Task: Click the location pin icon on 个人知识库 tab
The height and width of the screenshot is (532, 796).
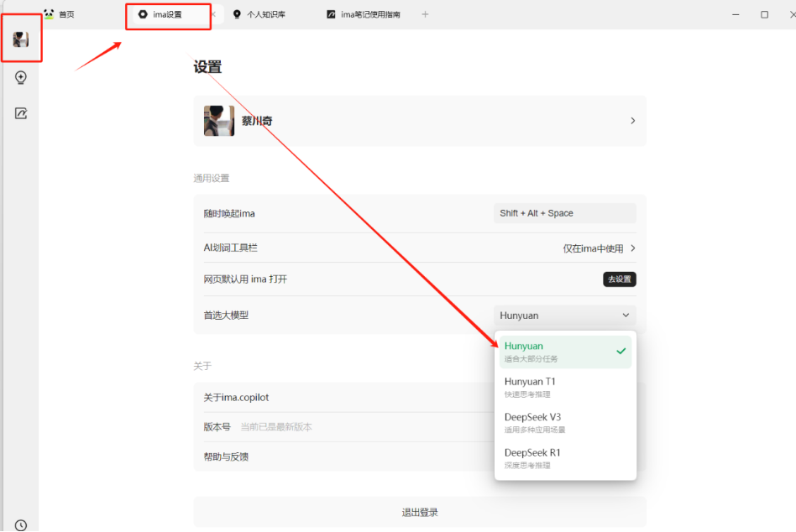Action: click(237, 14)
